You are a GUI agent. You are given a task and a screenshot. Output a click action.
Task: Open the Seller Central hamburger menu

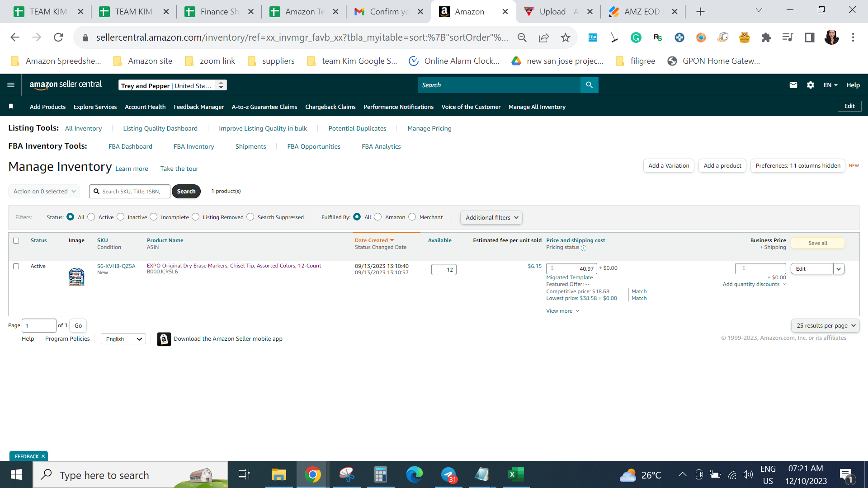pos(11,85)
